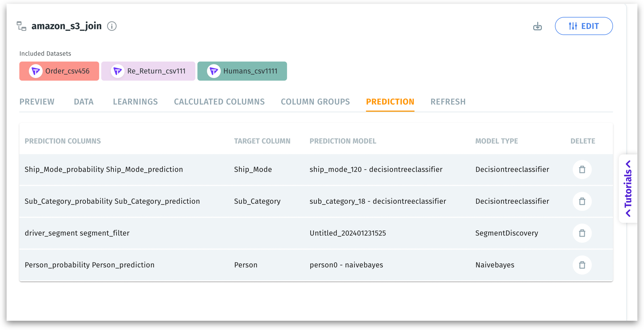This screenshot has height=330, width=644.
Task: Go to the LEARNINGS tab
Action: 135,102
